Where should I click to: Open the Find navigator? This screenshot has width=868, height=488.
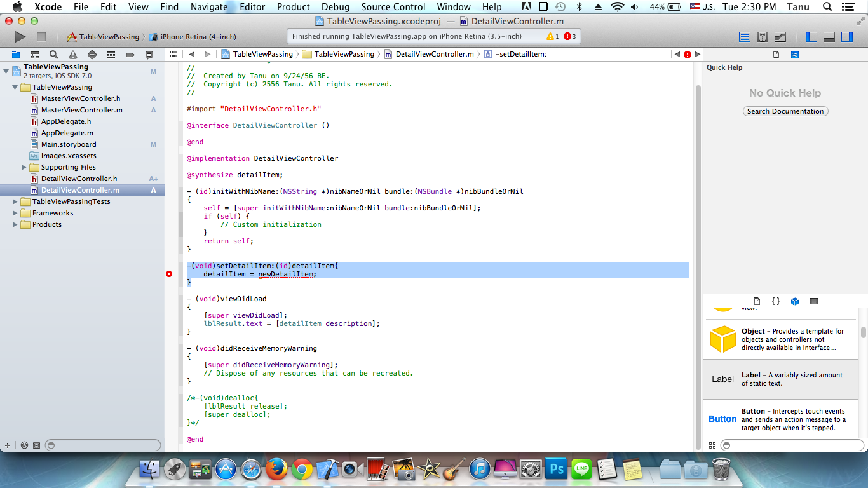tap(53, 55)
